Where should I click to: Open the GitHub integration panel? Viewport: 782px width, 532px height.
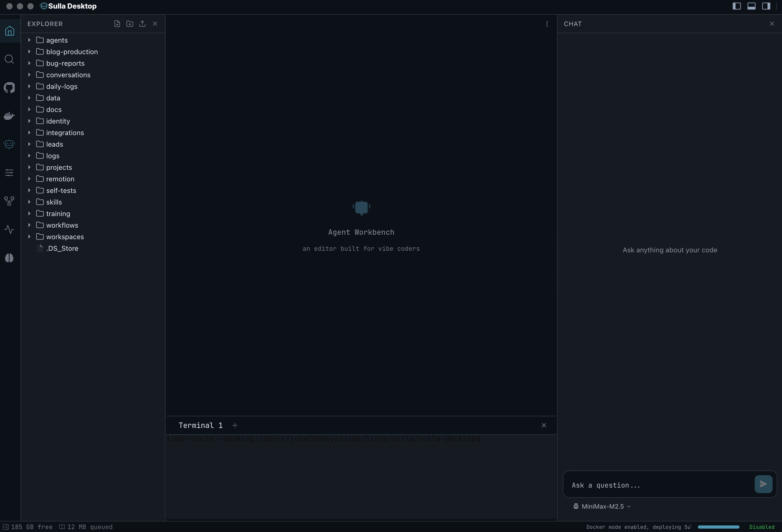point(9,88)
